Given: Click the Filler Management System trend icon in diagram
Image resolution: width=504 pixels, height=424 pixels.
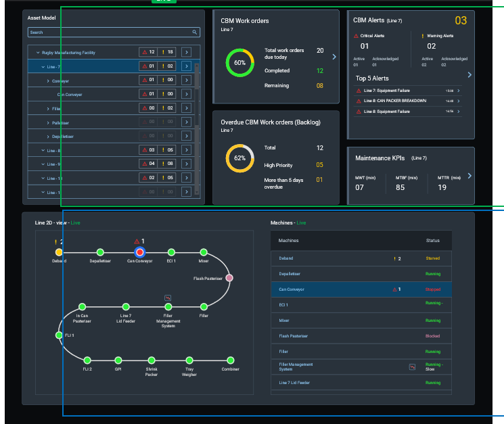Looking at the screenshot, I should (x=168, y=298).
